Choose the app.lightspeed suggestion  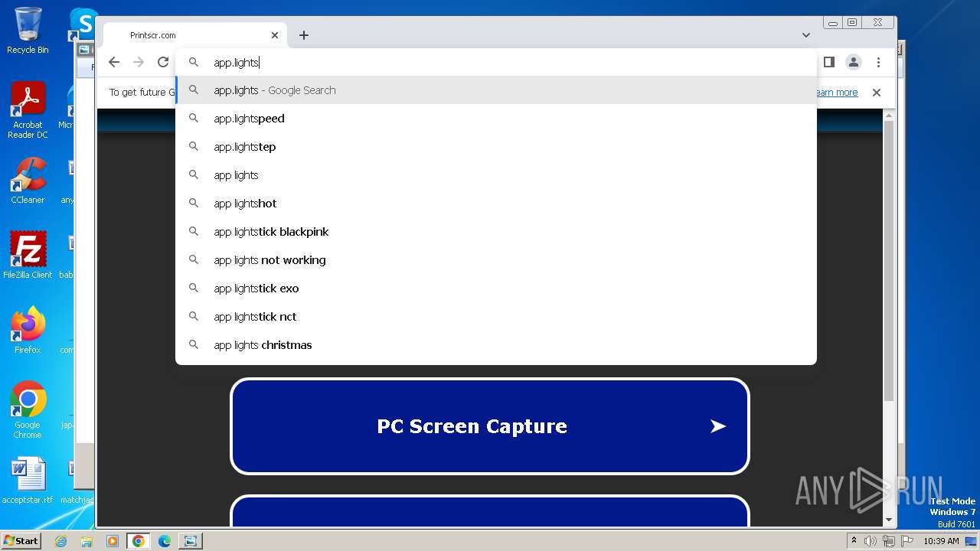tap(496, 119)
